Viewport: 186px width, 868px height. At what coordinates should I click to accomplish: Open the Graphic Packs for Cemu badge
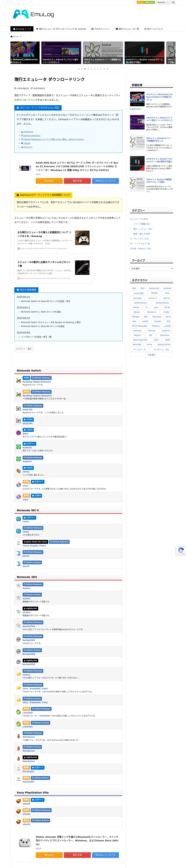click(x=35, y=542)
